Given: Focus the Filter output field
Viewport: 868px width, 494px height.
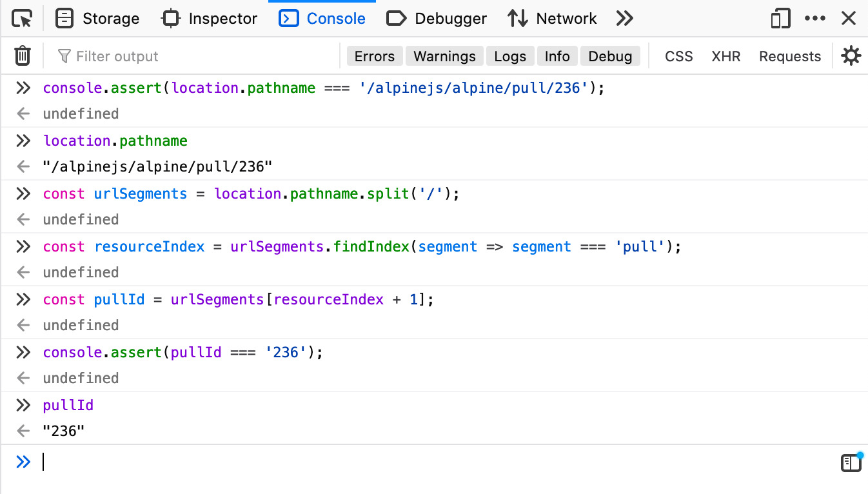Looking at the screenshot, I should pyautogui.click(x=193, y=57).
